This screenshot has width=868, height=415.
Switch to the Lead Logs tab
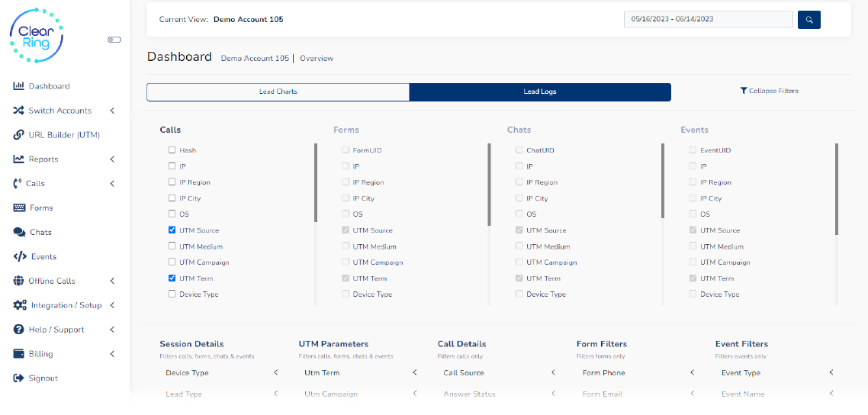point(540,92)
